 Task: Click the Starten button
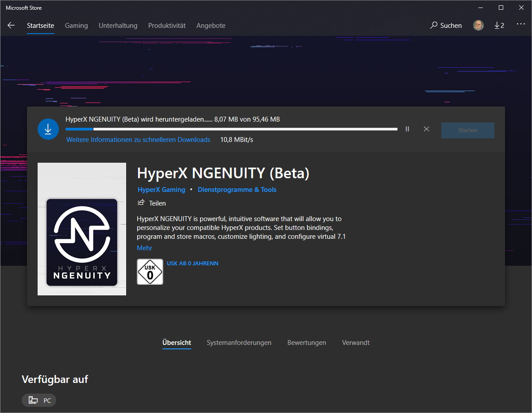(468, 130)
